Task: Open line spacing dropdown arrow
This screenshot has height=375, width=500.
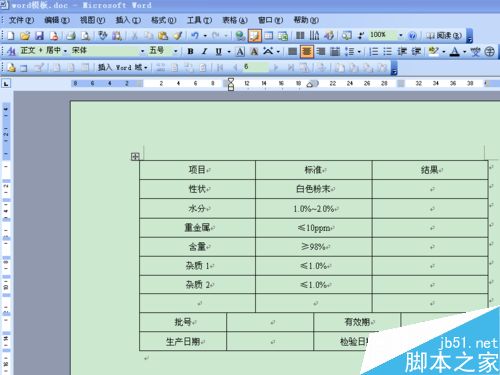Action: click(359, 52)
